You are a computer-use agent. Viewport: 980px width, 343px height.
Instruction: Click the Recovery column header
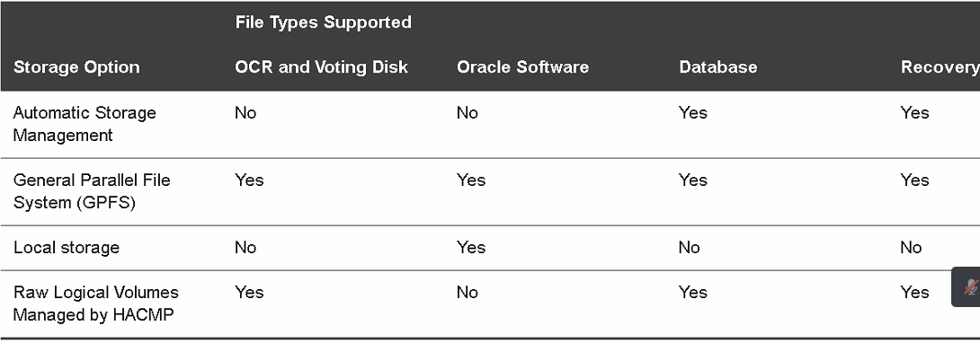point(940,67)
